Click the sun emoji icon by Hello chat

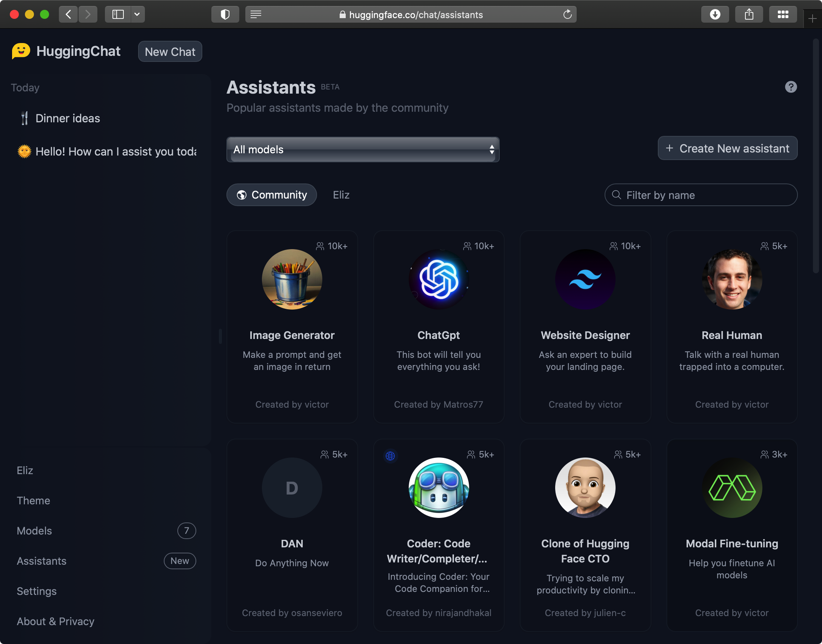coord(24,151)
